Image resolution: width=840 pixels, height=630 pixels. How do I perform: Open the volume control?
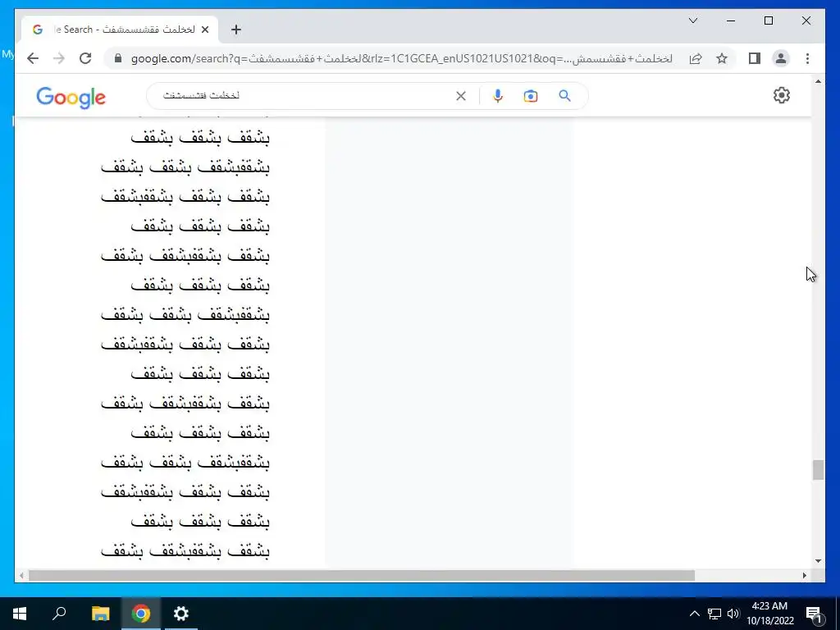(733, 614)
